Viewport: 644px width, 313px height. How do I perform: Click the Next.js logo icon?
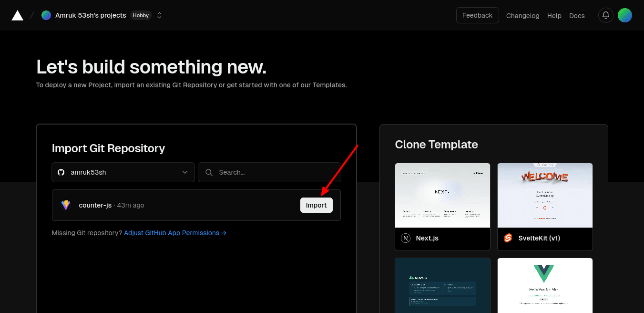point(406,238)
